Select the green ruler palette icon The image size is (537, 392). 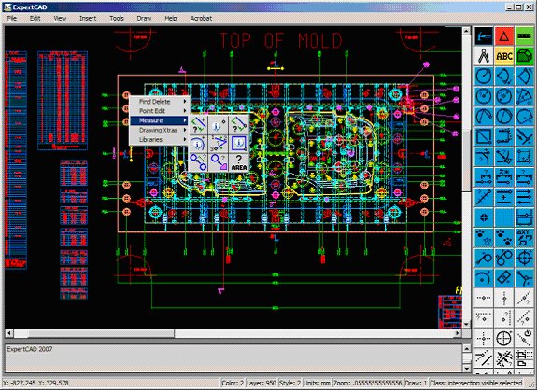coord(524,36)
